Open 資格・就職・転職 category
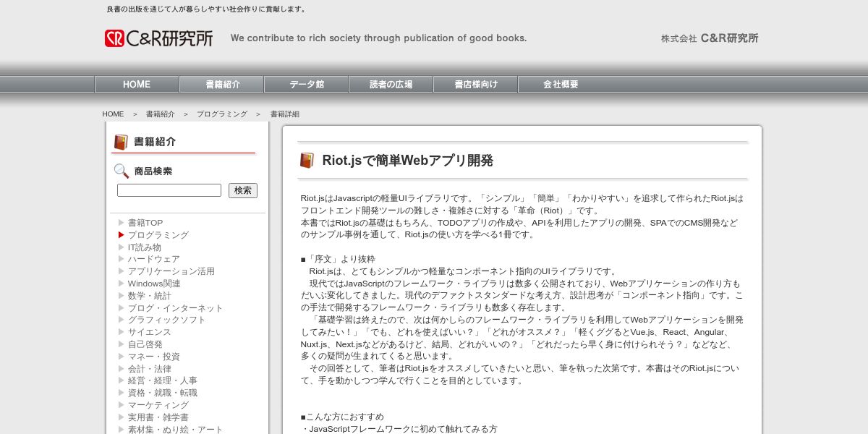The height and width of the screenshot is (434, 868). pyautogui.click(x=163, y=393)
